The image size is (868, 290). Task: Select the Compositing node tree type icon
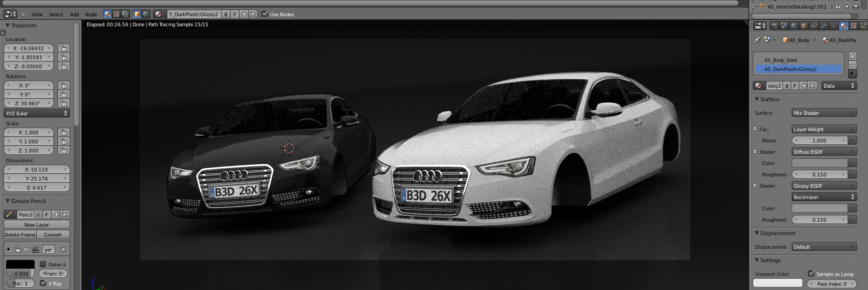125,14
